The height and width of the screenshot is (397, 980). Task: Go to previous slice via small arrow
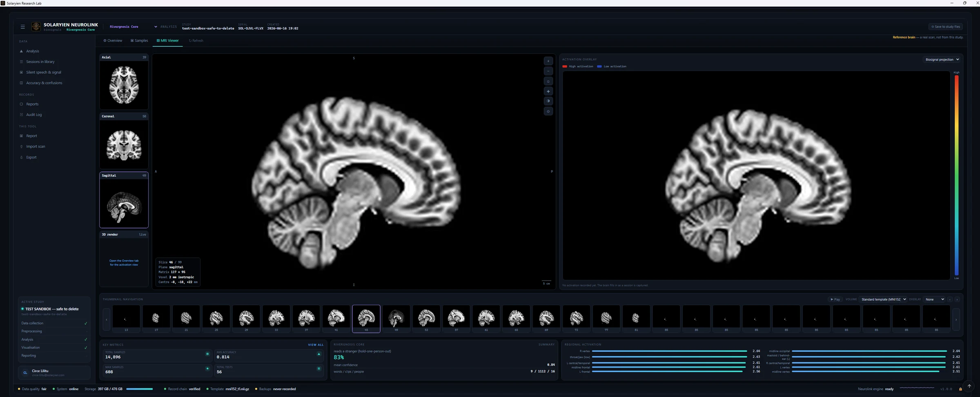pyautogui.click(x=950, y=299)
